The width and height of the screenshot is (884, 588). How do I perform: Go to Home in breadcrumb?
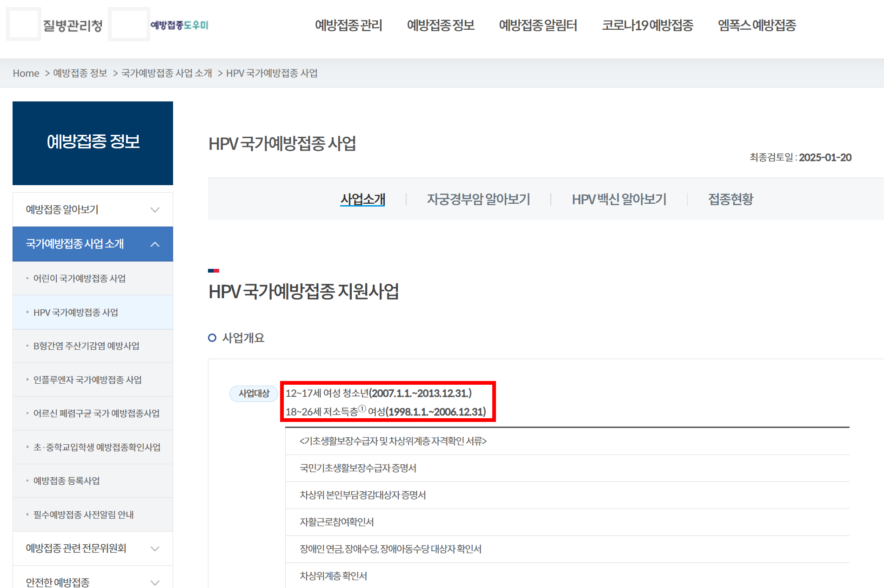26,73
